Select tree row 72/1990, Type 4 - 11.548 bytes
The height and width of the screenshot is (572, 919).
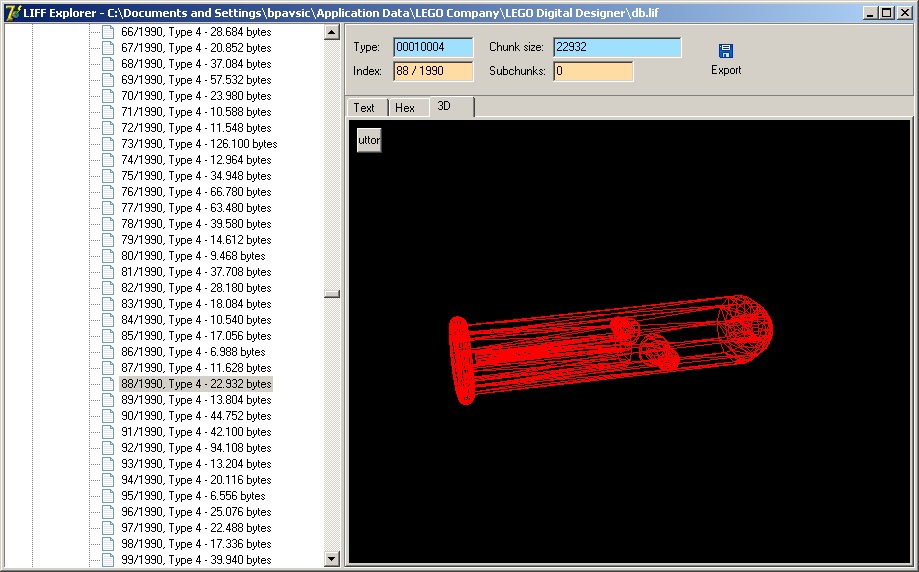point(196,128)
